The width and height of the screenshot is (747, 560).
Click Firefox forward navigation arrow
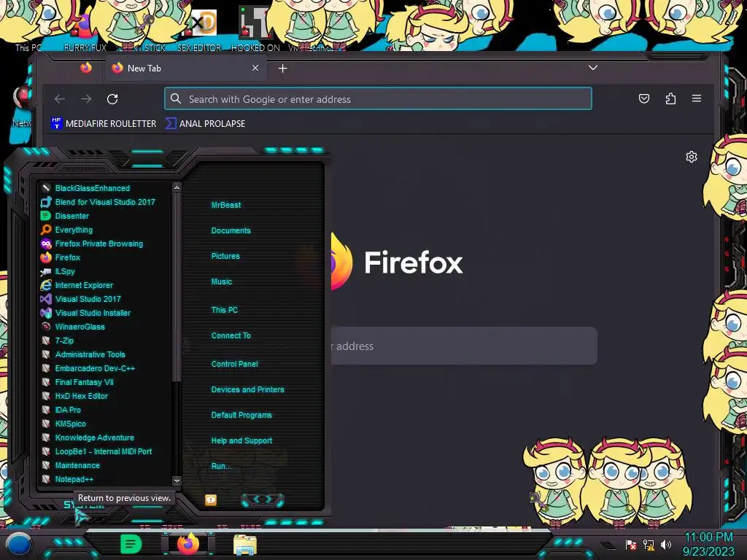(x=86, y=99)
